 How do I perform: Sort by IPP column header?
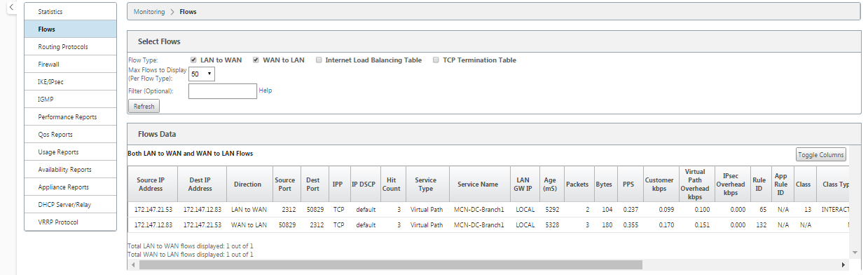pyautogui.click(x=338, y=185)
